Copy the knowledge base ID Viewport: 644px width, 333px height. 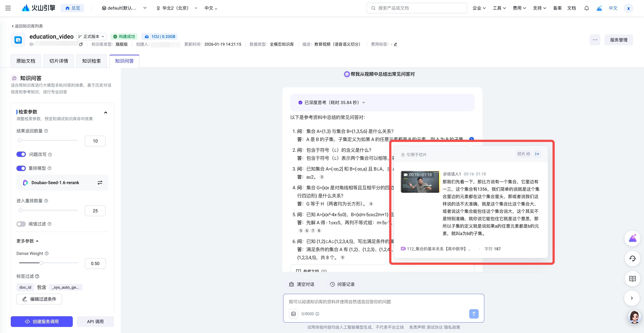pos(81,44)
